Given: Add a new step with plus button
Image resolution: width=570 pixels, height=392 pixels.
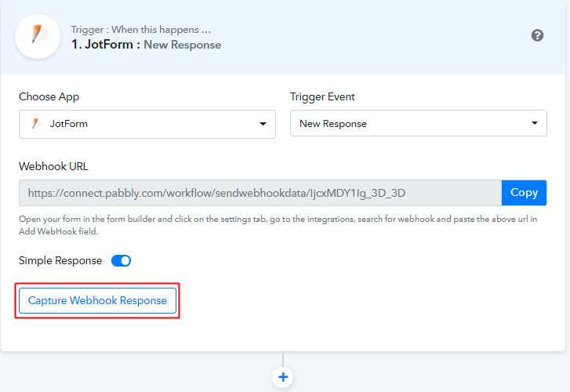Looking at the screenshot, I should 283,377.
